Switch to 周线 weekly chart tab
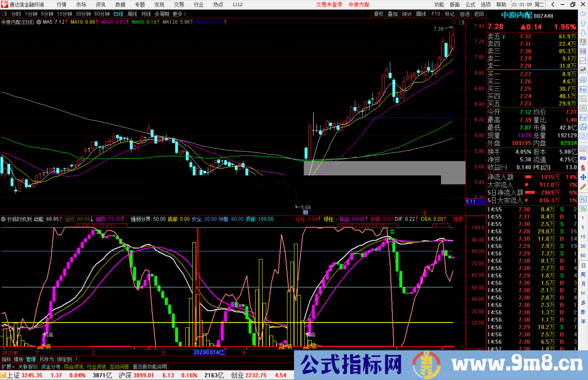 point(132,14)
